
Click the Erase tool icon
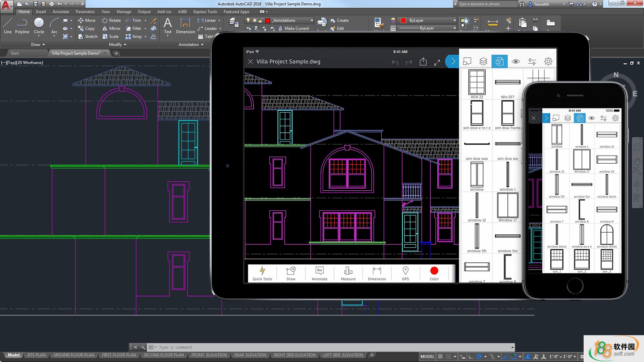tap(154, 20)
